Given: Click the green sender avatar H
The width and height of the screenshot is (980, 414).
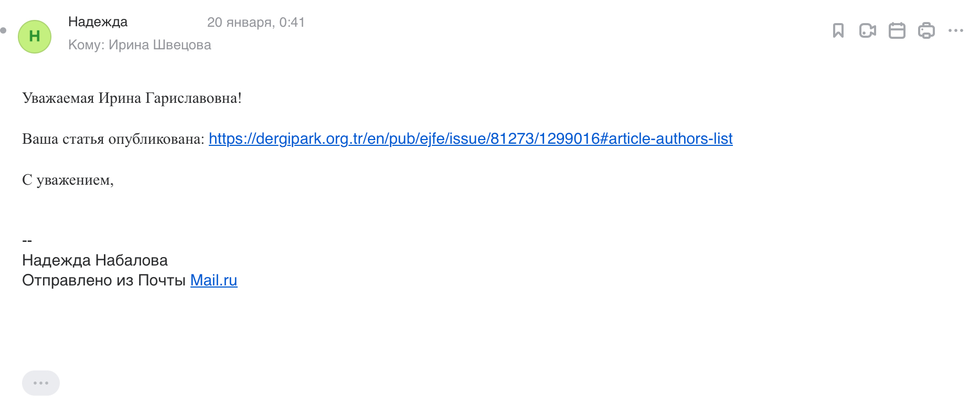Looking at the screenshot, I should (x=35, y=36).
